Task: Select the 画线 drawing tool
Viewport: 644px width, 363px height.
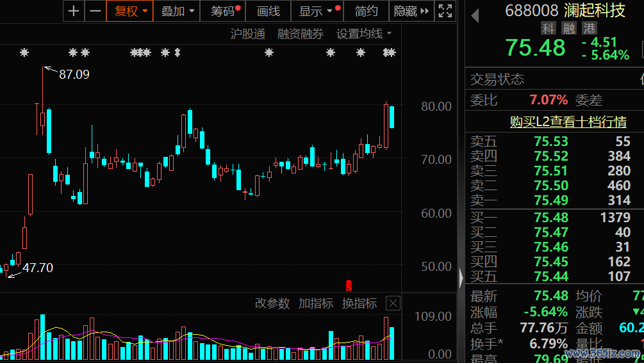Action: pyautogui.click(x=268, y=11)
